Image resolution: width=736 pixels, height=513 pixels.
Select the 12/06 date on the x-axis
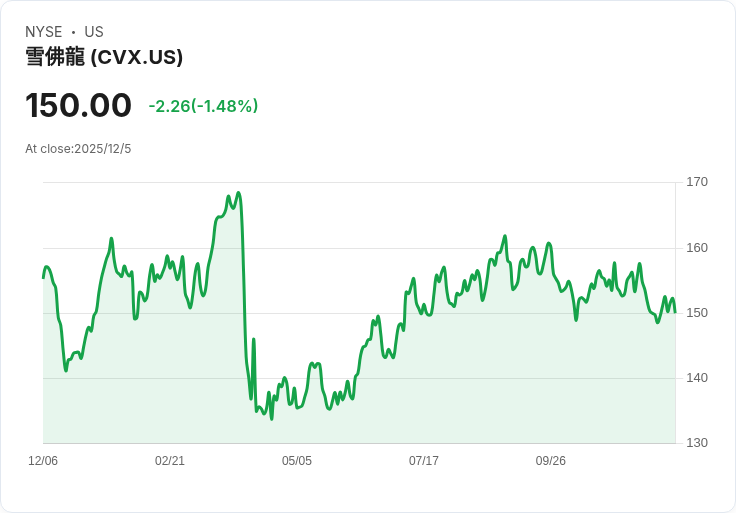43,461
